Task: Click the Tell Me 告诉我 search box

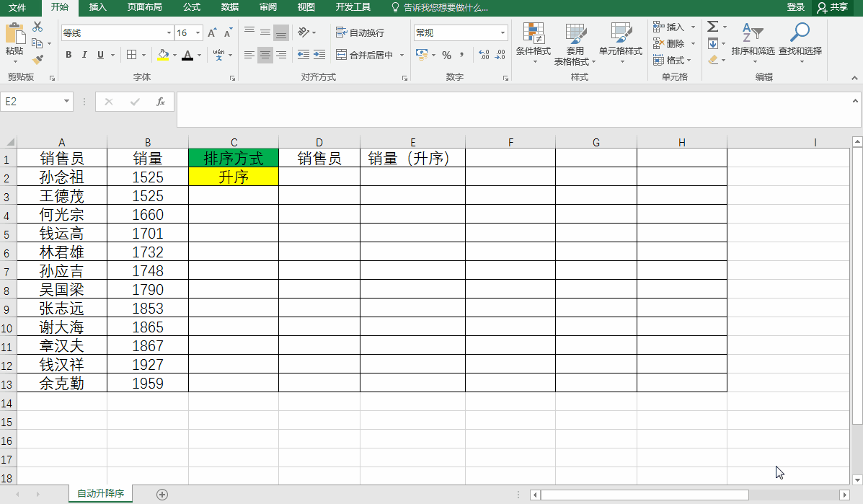Action: point(439,7)
